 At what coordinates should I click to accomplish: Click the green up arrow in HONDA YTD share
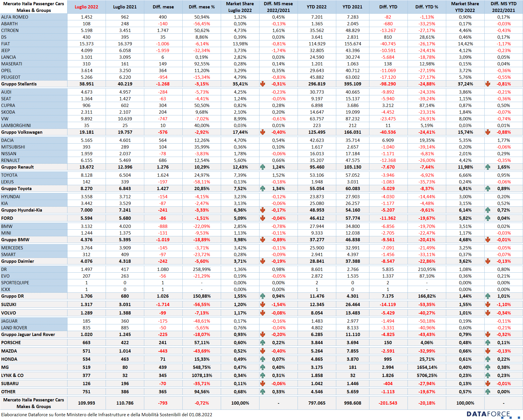tap(488, 359)
